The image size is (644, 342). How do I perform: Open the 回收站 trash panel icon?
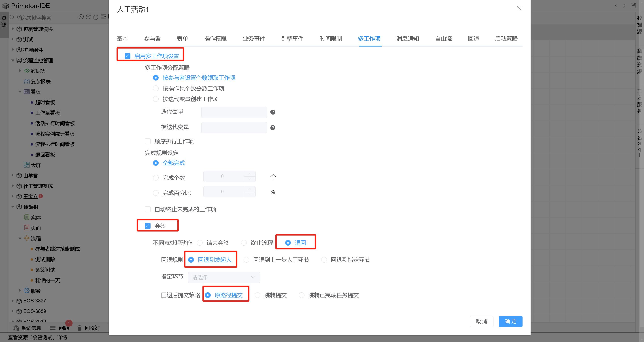(x=79, y=328)
